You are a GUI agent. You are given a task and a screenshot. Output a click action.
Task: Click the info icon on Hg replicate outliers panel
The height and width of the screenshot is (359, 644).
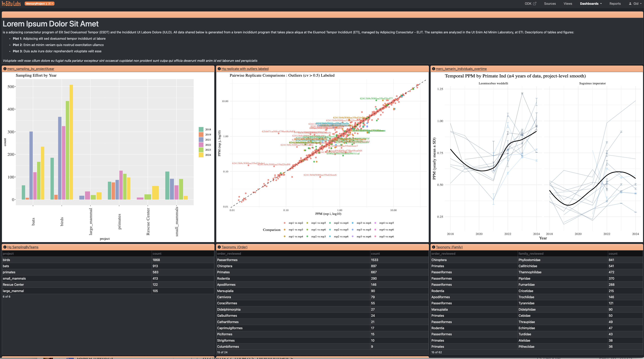coord(219,69)
